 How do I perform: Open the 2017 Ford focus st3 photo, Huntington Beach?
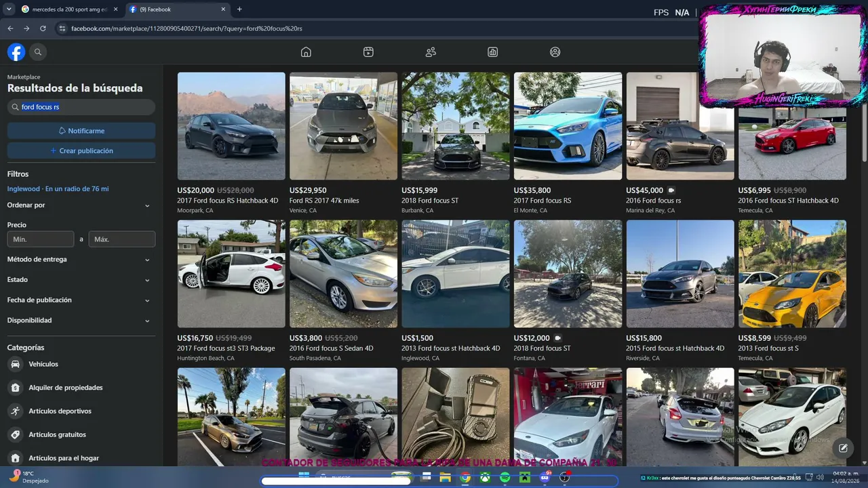click(231, 274)
